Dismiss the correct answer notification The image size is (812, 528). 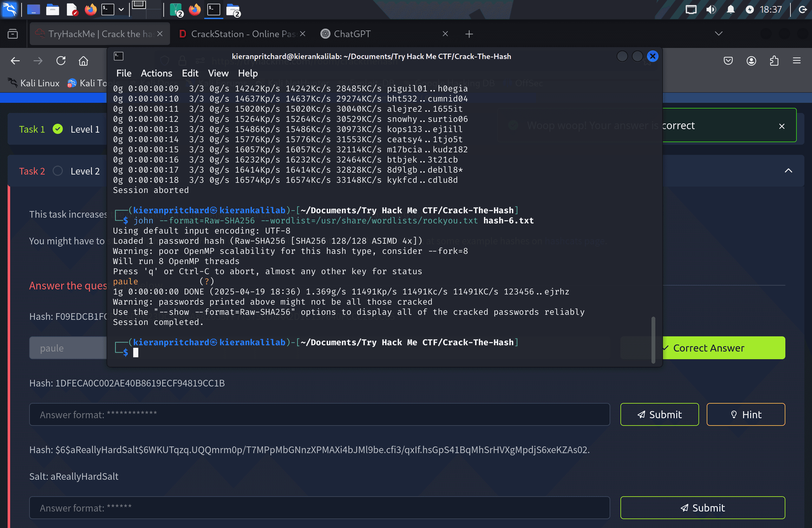(782, 126)
